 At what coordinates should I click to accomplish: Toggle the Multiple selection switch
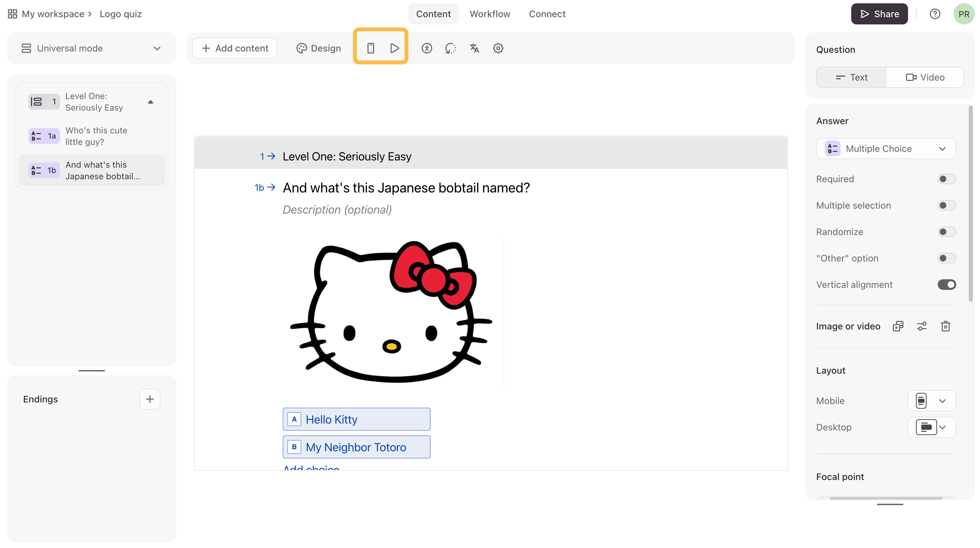click(x=947, y=205)
